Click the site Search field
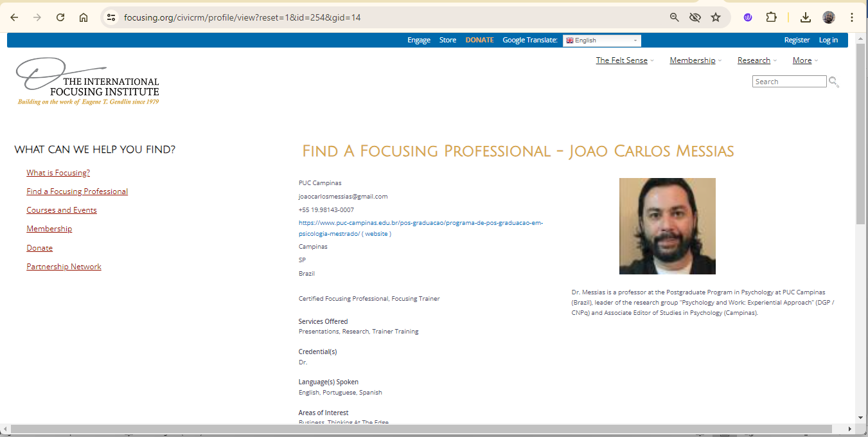The width and height of the screenshot is (868, 437). [x=789, y=82]
